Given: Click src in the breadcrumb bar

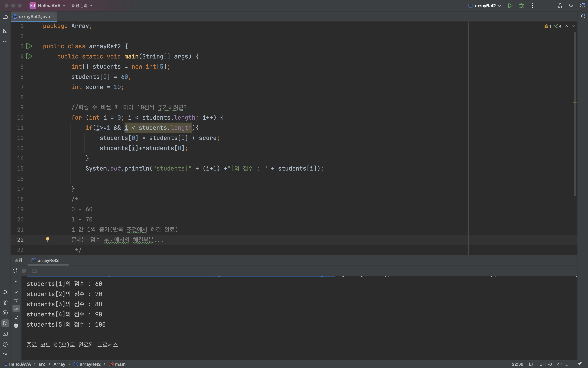Looking at the screenshot, I should tap(42, 364).
